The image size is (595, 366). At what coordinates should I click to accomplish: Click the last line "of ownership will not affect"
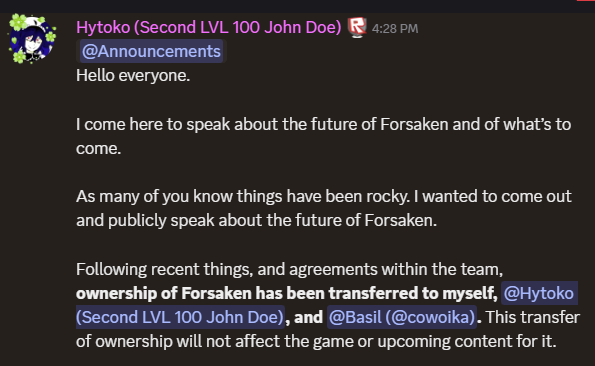click(316, 341)
